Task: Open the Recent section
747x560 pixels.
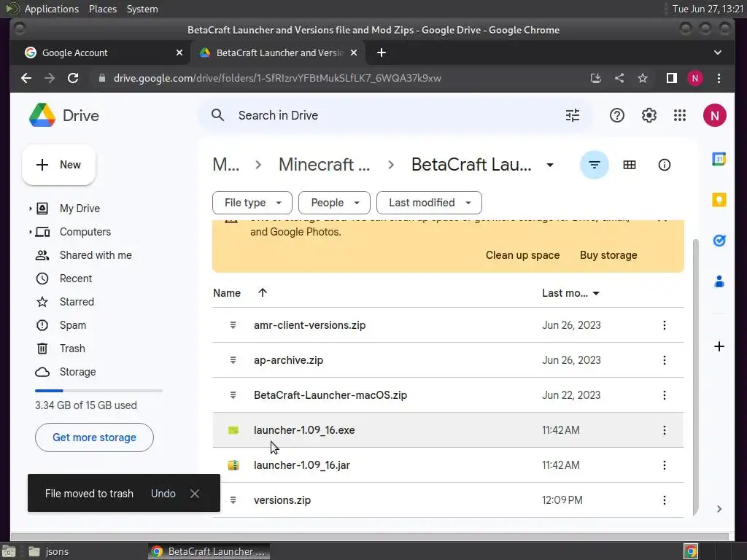Action: pyautogui.click(x=76, y=279)
